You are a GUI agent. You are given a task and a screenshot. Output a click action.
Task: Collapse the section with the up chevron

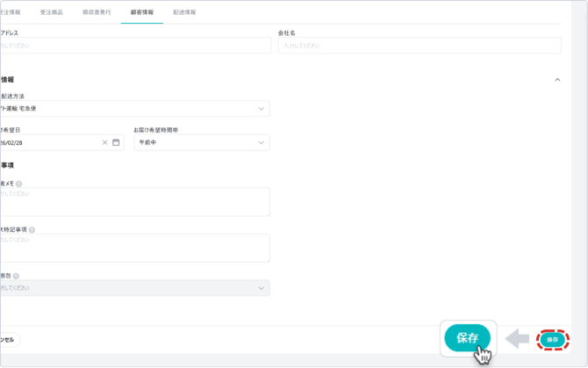click(x=557, y=80)
